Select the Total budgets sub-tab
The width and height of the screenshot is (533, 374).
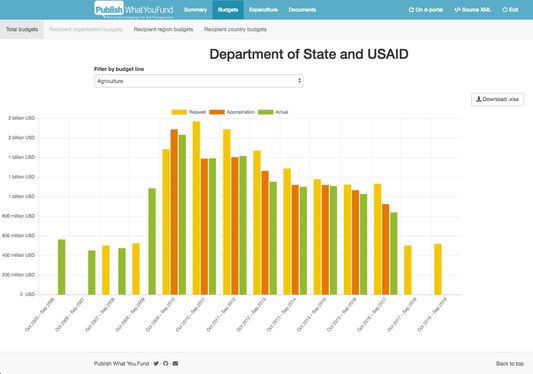pos(22,29)
